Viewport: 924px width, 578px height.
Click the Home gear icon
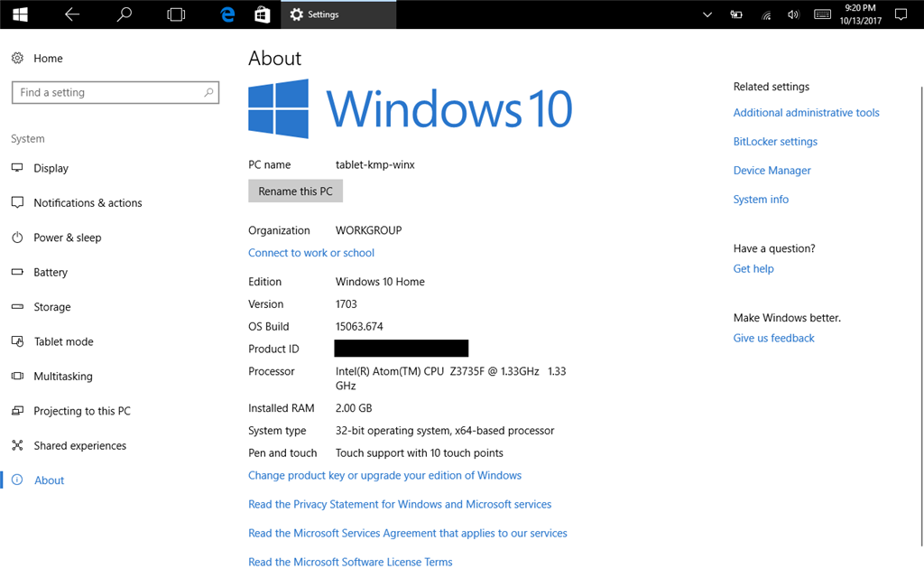coord(18,58)
